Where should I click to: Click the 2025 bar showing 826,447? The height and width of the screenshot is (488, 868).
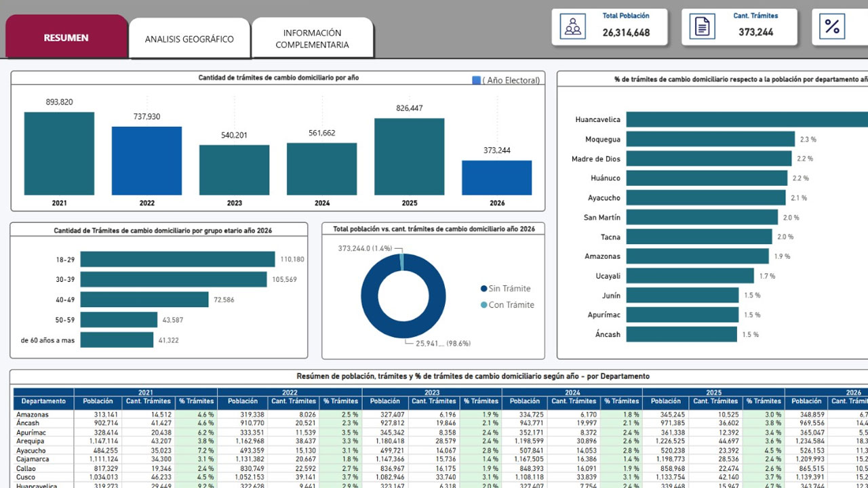point(410,157)
